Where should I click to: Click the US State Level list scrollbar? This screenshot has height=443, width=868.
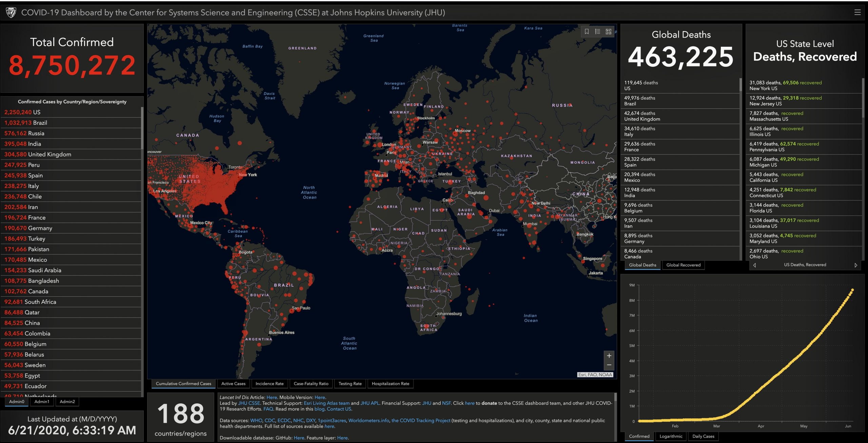[x=863, y=98]
